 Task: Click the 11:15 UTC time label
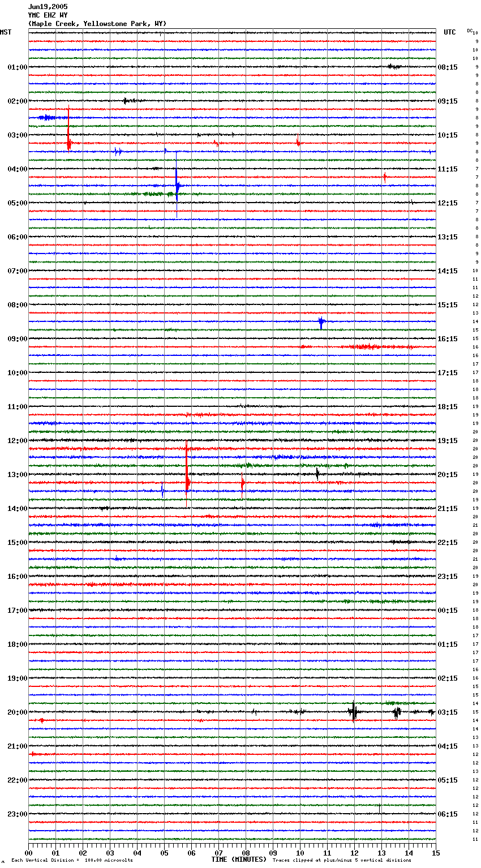pyautogui.click(x=448, y=169)
